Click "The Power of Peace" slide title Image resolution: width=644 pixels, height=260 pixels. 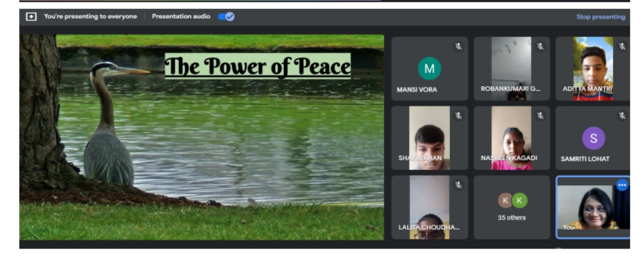pyautogui.click(x=257, y=66)
